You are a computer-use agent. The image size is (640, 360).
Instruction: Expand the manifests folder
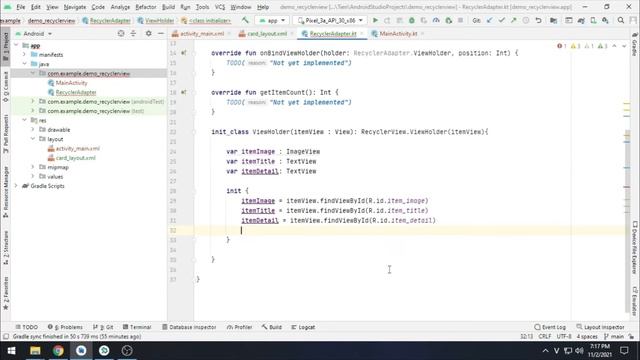tap(24, 54)
